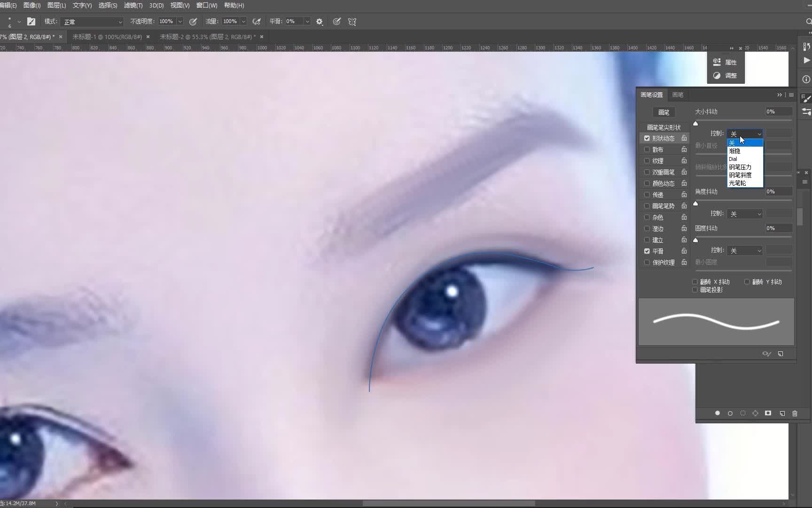This screenshot has height=508, width=812.
Task: Open brush settings gear in options bar
Action: click(x=320, y=21)
